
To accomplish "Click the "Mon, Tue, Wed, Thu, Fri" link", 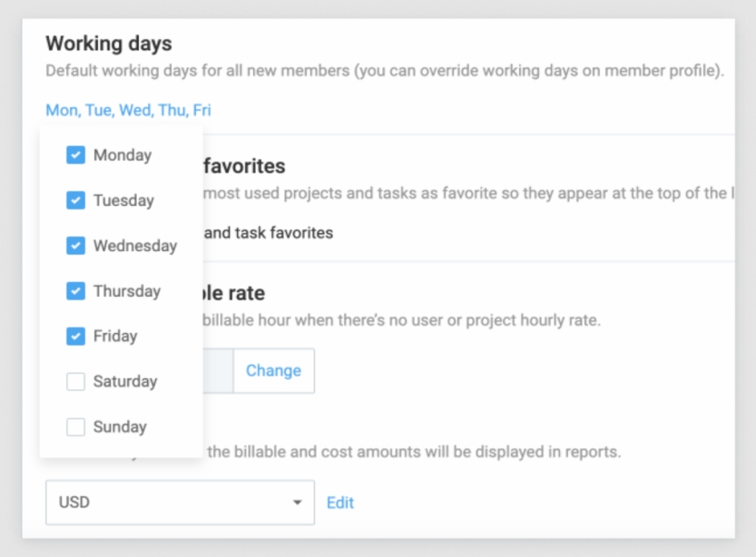I will [x=128, y=111].
